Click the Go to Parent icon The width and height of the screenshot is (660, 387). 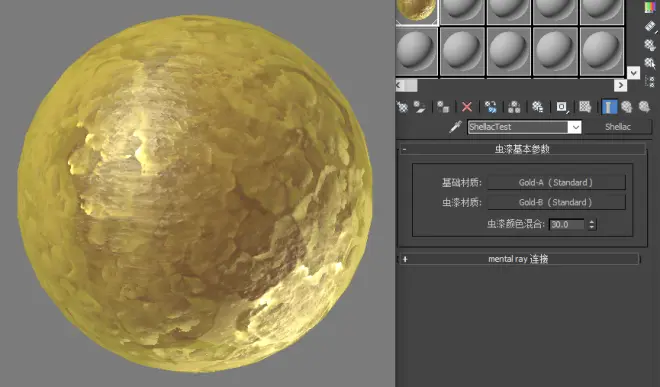pyautogui.click(x=626, y=107)
